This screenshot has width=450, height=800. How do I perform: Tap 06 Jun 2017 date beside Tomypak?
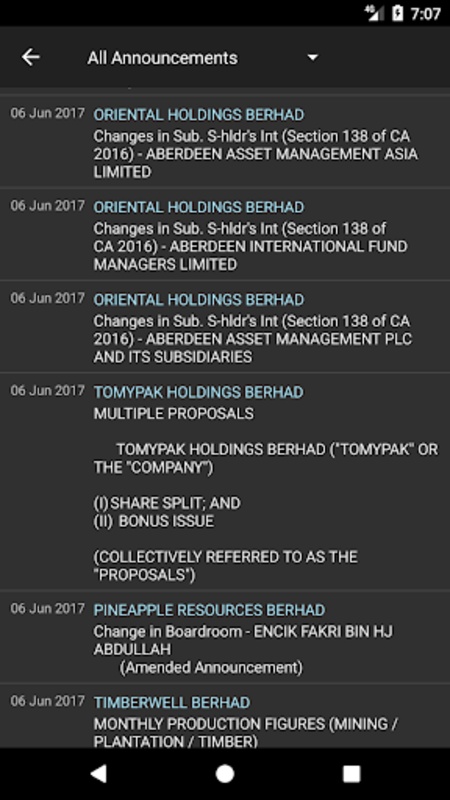coord(47,391)
